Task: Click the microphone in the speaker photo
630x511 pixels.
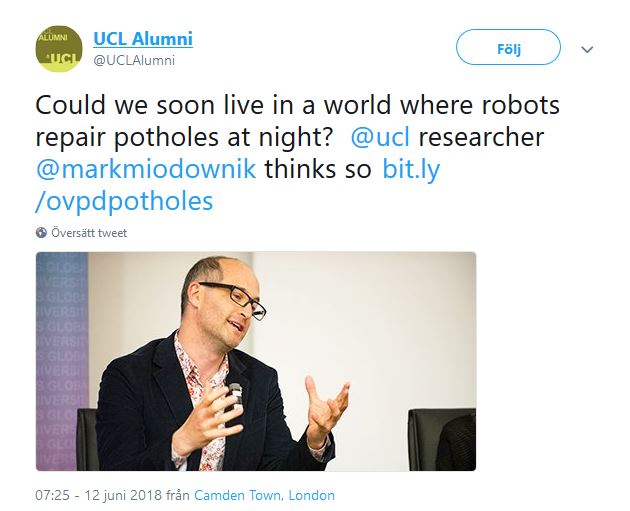Action: tap(236, 394)
